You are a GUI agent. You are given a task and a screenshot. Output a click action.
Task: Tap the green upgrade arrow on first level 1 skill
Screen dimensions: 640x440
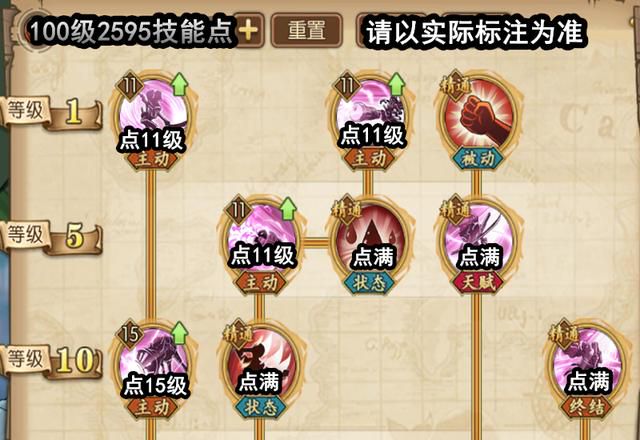pyautogui.click(x=179, y=84)
